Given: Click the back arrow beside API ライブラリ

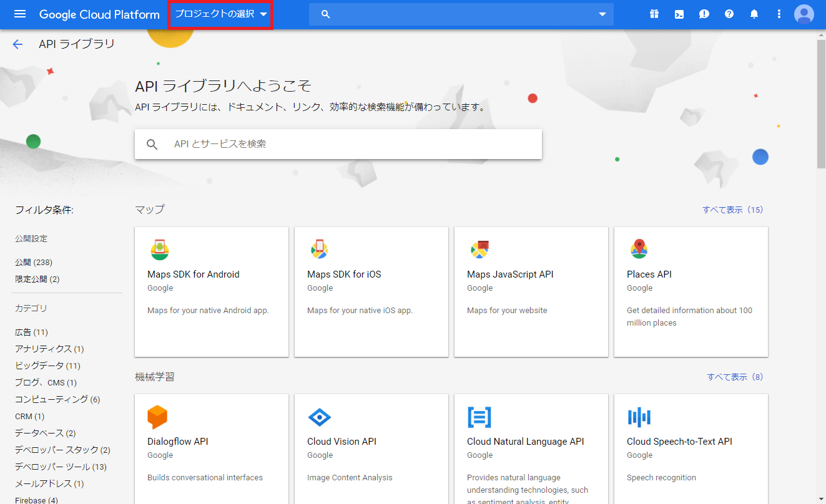Looking at the screenshot, I should tap(17, 44).
